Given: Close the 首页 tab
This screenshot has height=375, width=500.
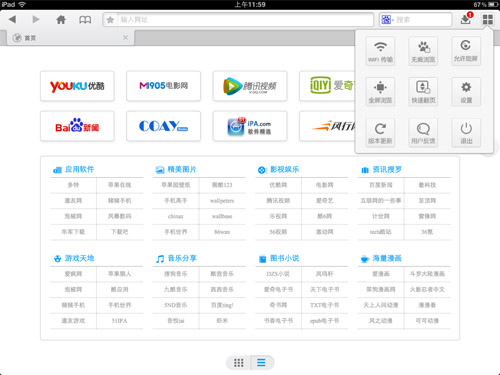Looking at the screenshot, I should [125, 37].
